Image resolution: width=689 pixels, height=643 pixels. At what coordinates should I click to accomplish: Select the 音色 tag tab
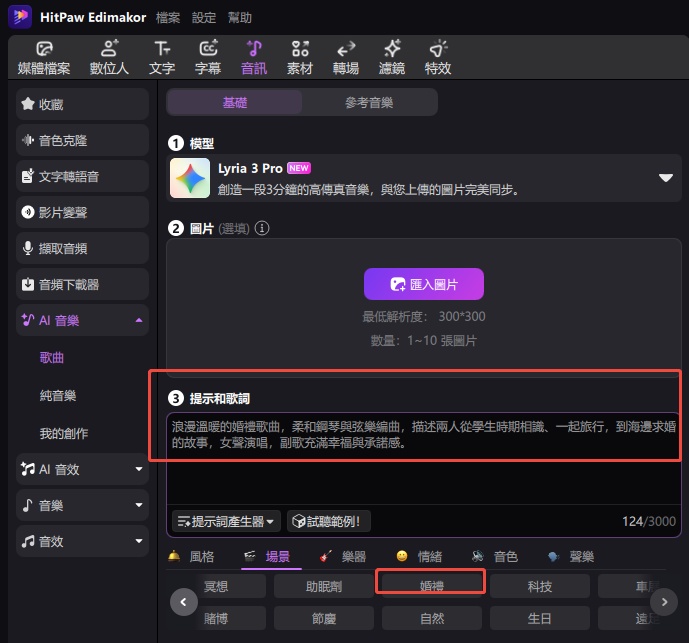[x=495, y=556]
